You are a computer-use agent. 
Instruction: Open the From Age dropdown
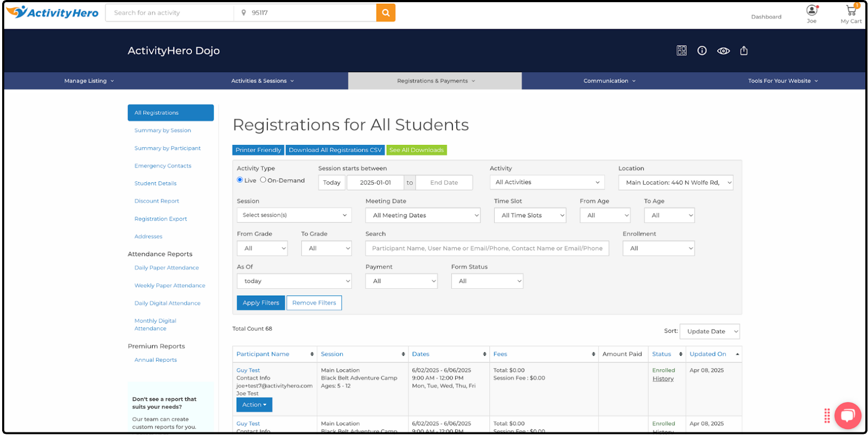pyautogui.click(x=605, y=215)
